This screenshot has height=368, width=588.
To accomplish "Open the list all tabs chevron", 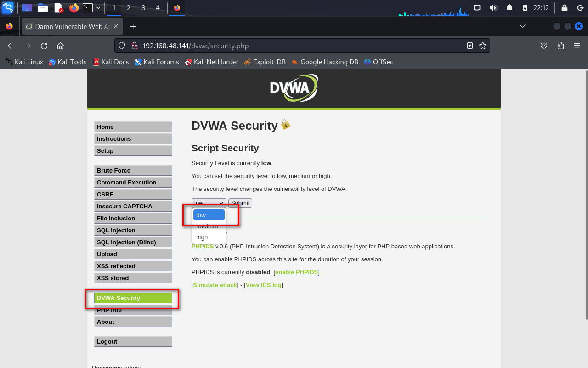I will click(523, 26).
